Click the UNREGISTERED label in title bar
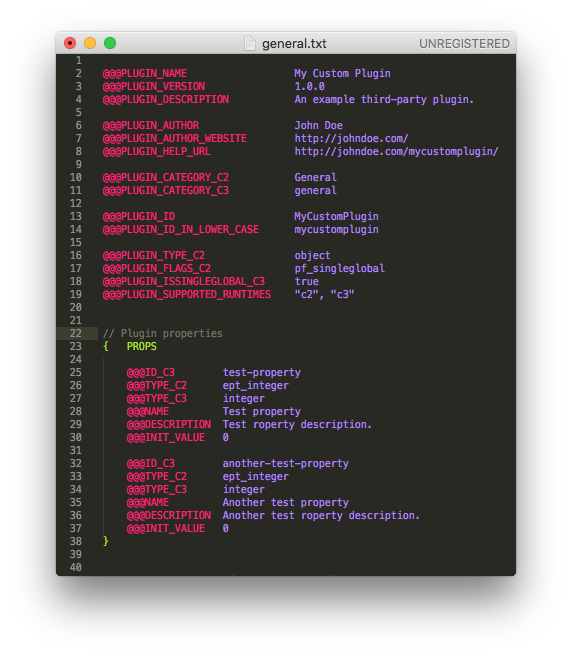 pos(464,44)
